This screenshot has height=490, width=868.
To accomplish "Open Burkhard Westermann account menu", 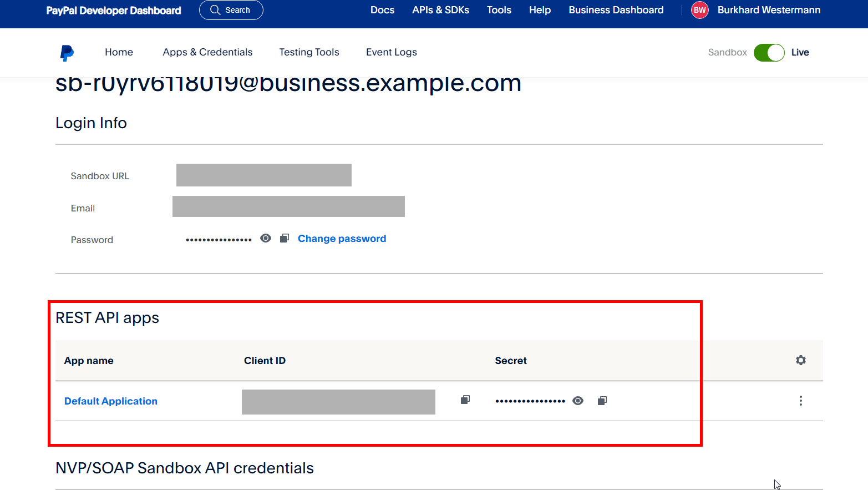I will click(x=769, y=10).
